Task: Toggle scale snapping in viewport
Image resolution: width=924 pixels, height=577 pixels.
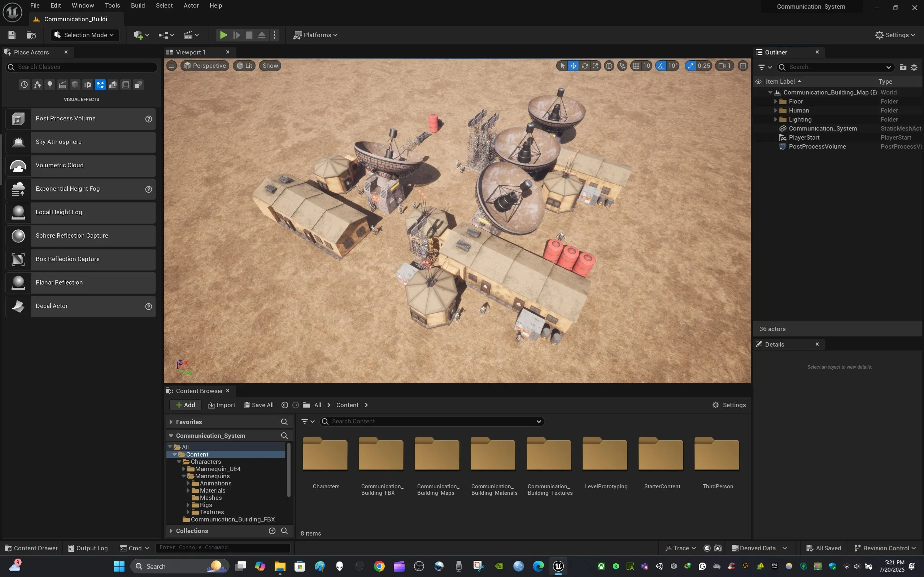Action: click(690, 66)
